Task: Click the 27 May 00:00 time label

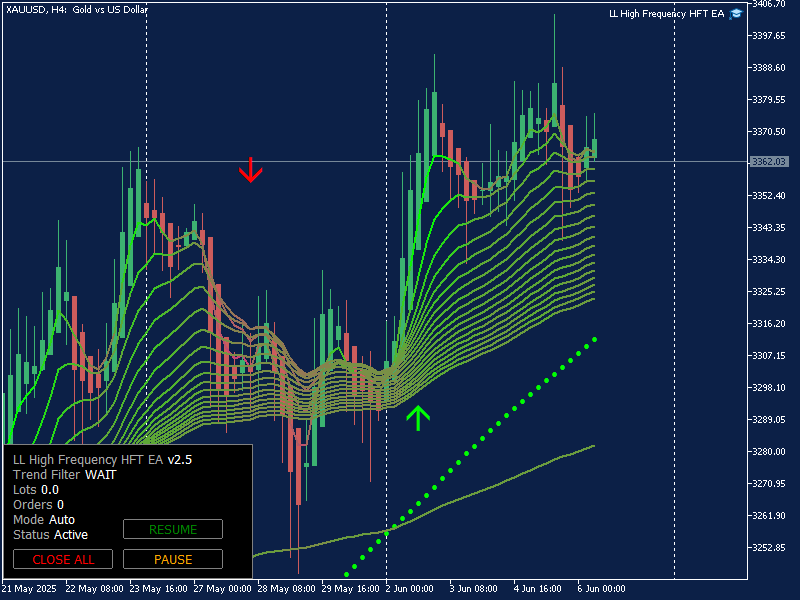Action: tap(222, 588)
